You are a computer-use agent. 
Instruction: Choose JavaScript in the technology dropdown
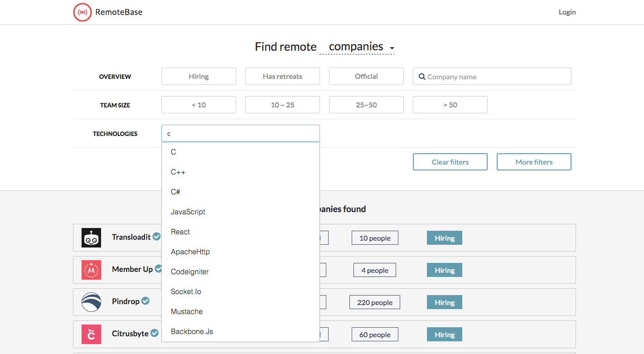click(x=241, y=212)
